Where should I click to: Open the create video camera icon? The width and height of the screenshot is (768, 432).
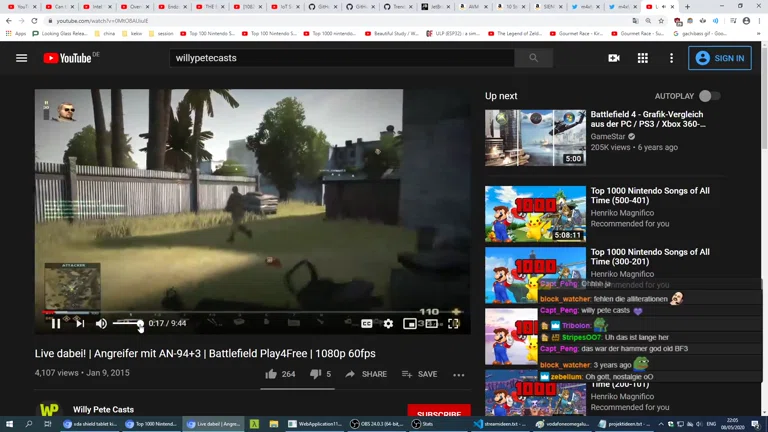click(x=614, y=58)
